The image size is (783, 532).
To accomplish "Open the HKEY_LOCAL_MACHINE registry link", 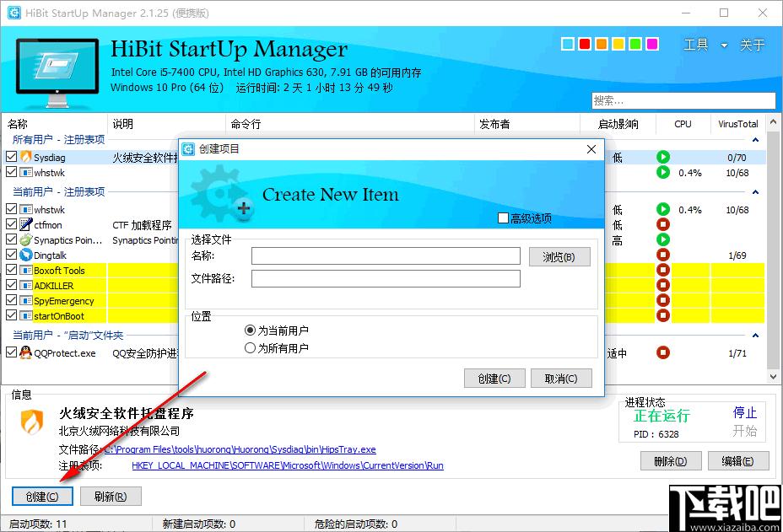I will 288,465.
